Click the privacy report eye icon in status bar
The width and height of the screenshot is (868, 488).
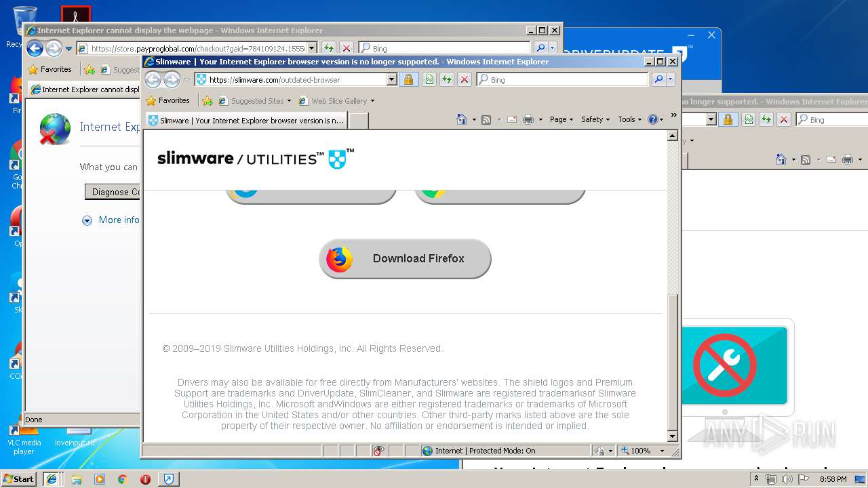point(379,451)
